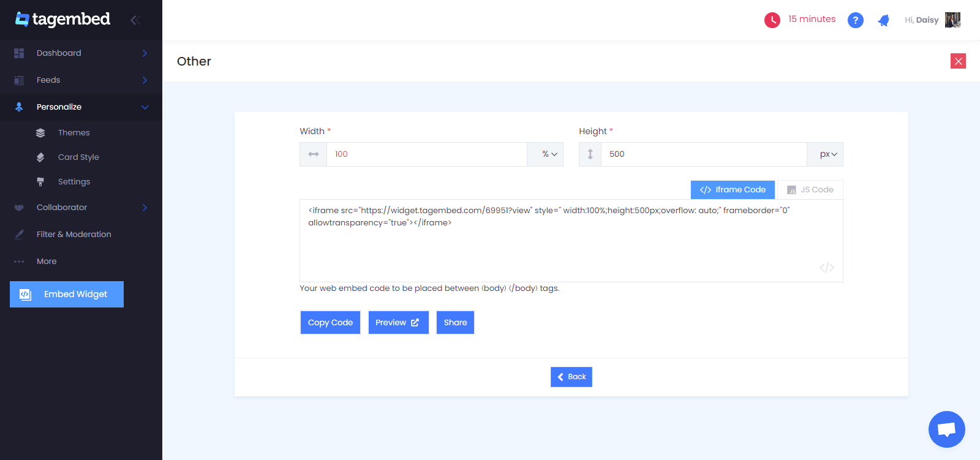Click the Filter & Moderation pencil icon
This screenshot has height=460, width=980.
19,235
